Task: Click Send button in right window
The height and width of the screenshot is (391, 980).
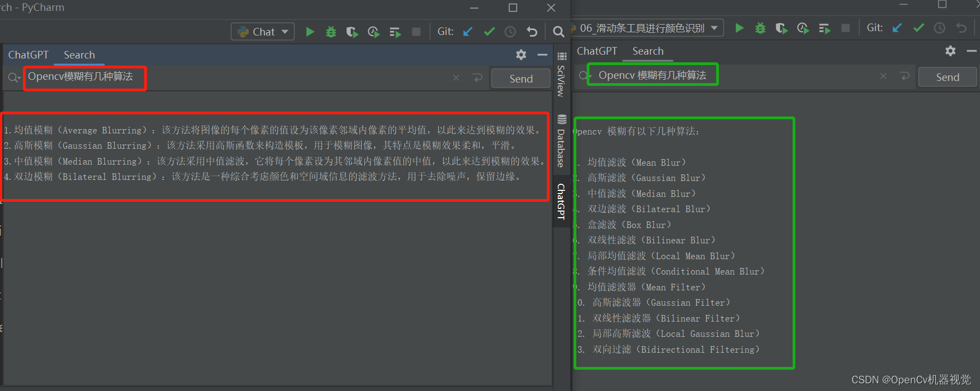Action: coord(947,77)
